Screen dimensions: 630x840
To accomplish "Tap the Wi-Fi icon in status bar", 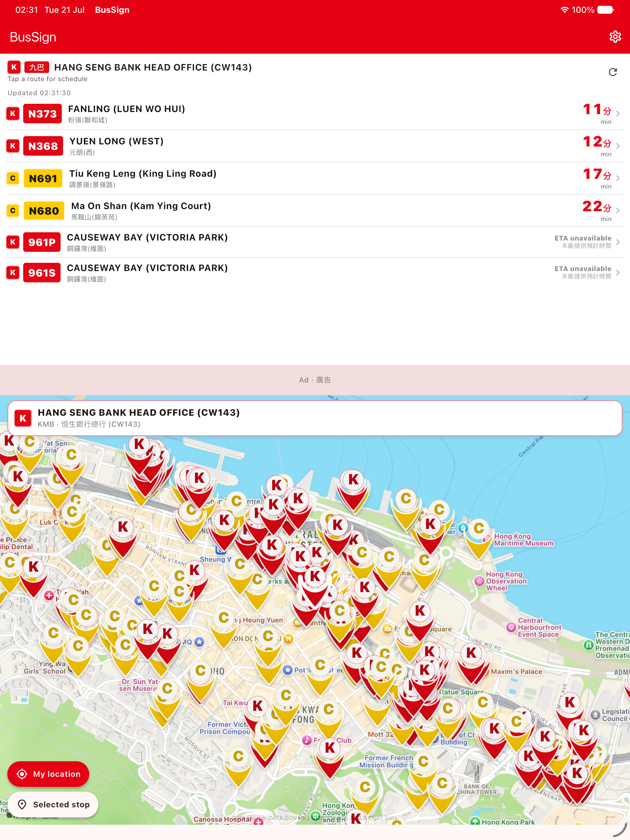I will pyautogui.click(x=564, y=10).
